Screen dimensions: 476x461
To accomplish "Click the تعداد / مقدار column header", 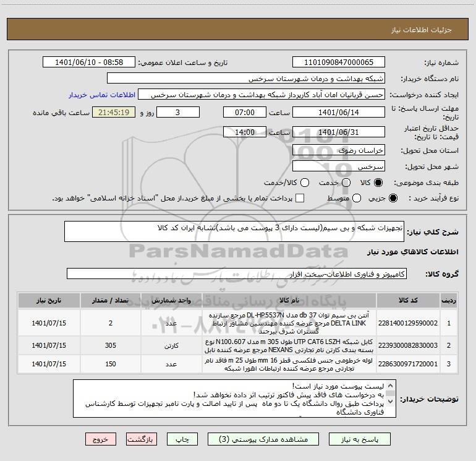I will click(x=111, y=300).
